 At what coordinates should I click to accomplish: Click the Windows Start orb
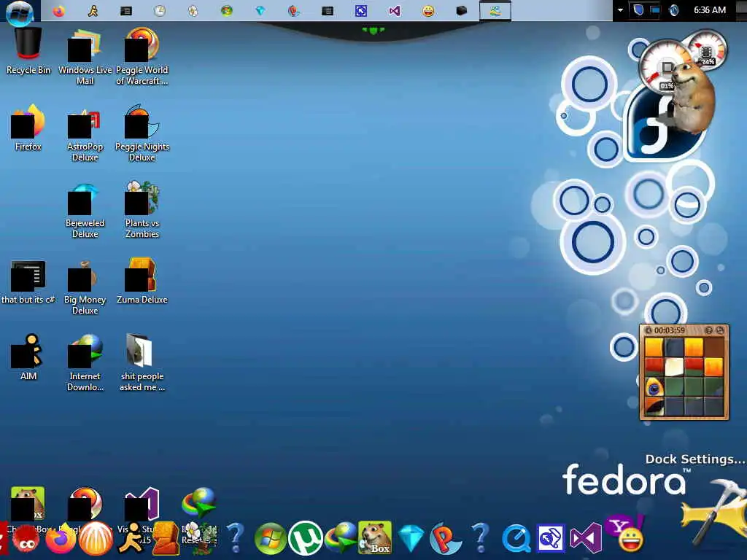pos(20,12)
